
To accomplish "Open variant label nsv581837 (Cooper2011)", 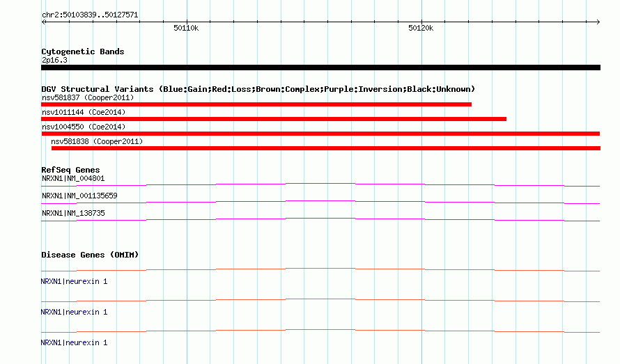I will click(x=88, y=97).
